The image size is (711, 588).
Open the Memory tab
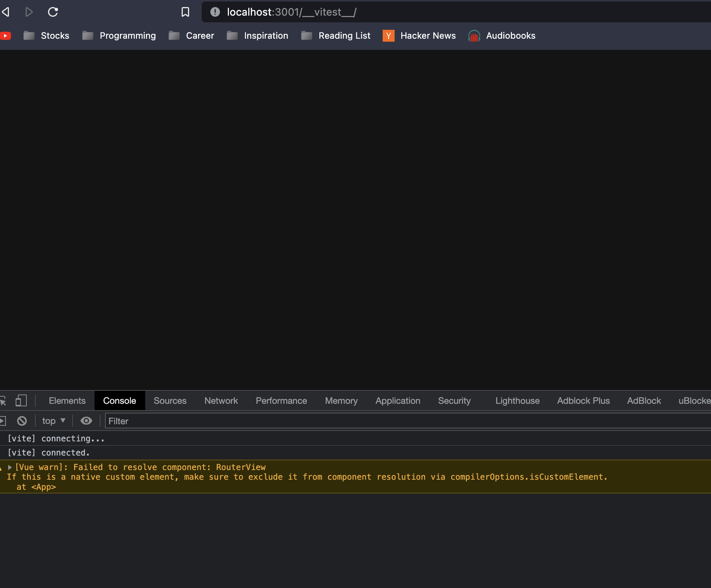point(341,401)
